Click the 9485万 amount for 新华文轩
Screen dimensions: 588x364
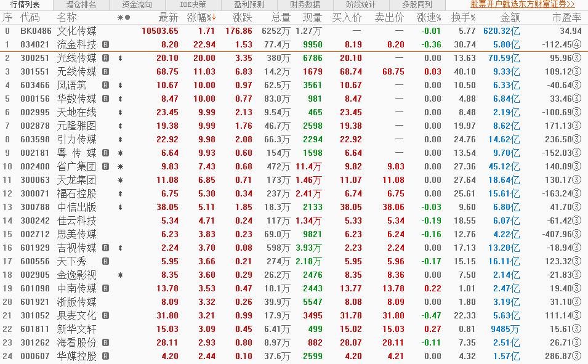505,329
